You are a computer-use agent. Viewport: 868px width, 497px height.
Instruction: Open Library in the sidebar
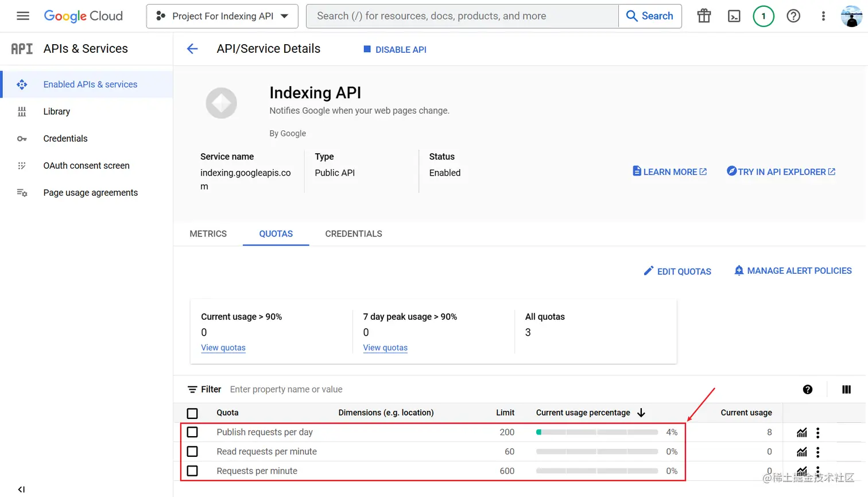[x=57, y=111]
